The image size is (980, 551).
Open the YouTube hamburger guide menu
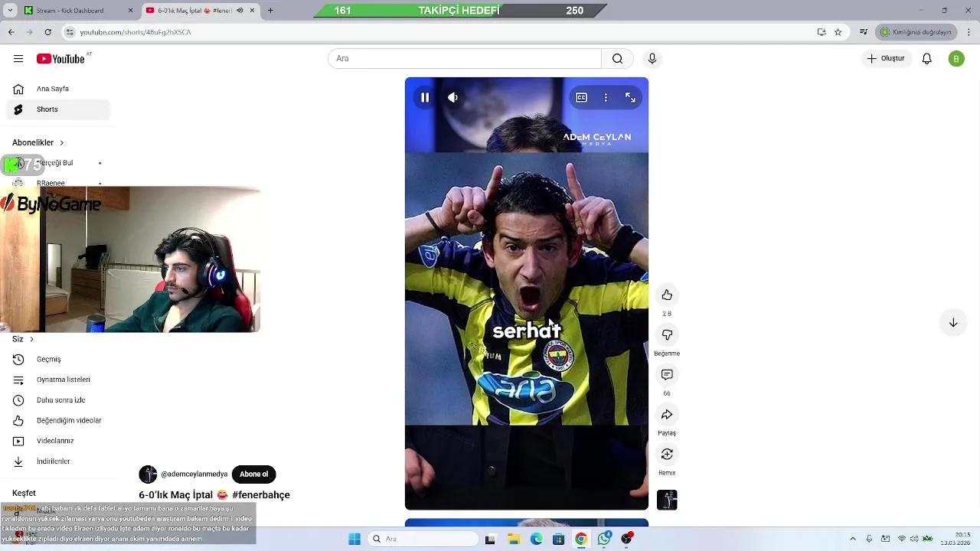tap(18, 59)
